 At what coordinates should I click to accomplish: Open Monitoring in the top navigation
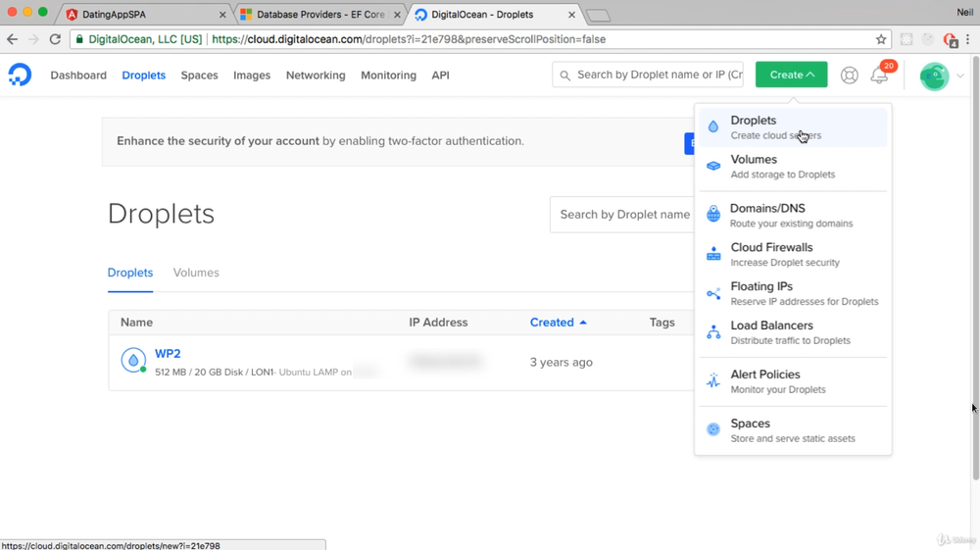[x=388, y=75]
